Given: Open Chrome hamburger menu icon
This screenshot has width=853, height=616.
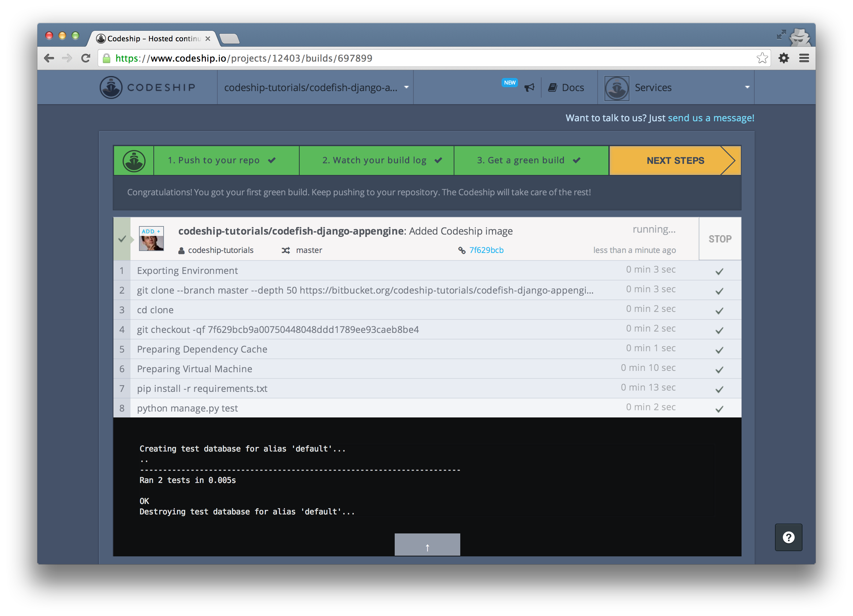Looking at the screenshot, I should coord(804,58).
